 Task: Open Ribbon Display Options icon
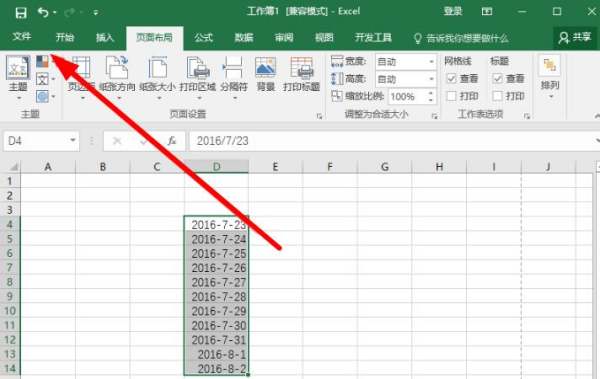(487, 11)
